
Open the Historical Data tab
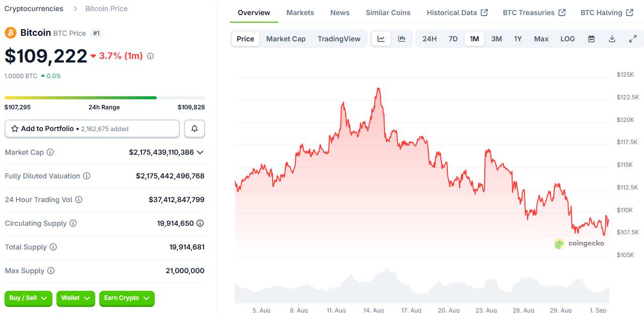[x=457, y=13]
